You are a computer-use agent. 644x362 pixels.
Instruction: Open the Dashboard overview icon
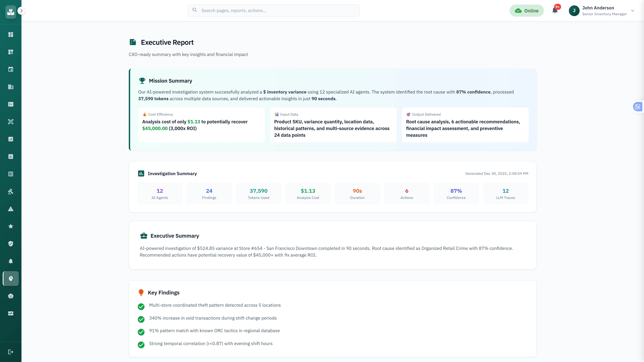click(11, 35)
